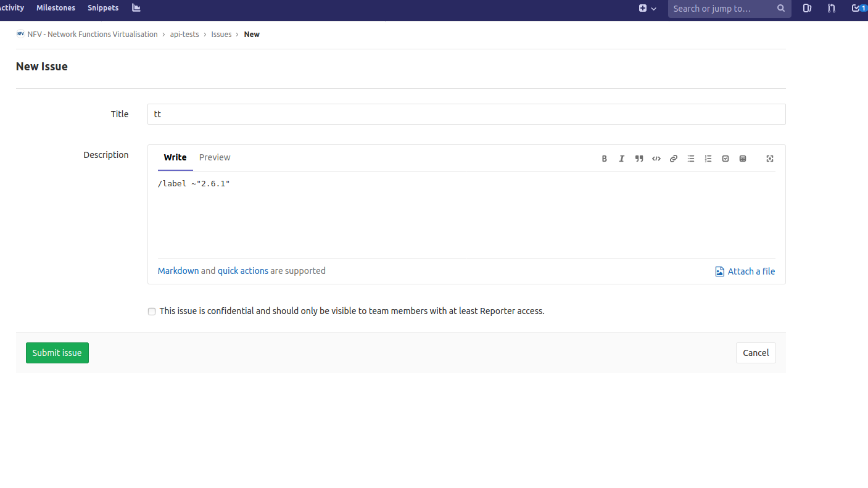Expand the plus 'new' dropdown in navbar
The width and height of the screenshot is (868, 488).
(647, 9)
